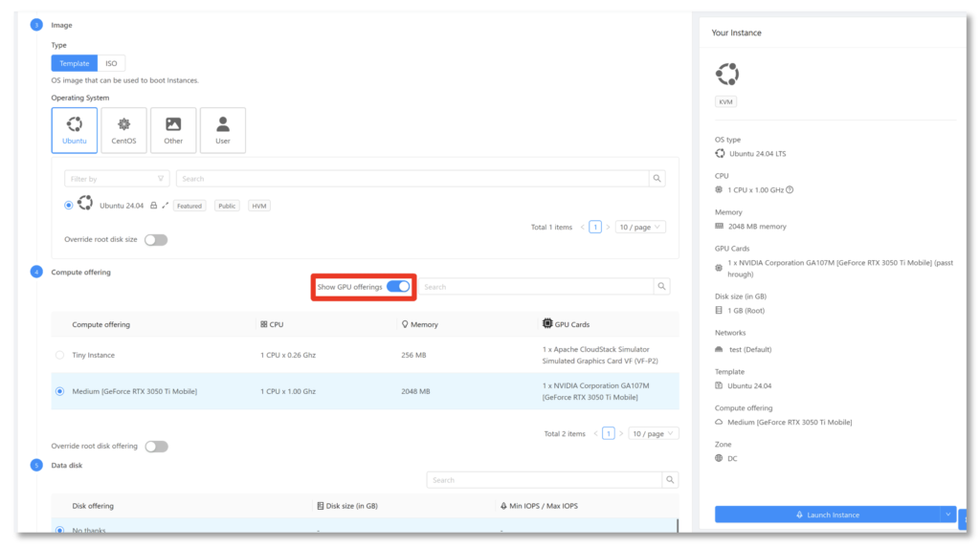This screenshot has height=548, width=980.
Task: Select the CentOS operating system tile
Action: coord(123,130)
